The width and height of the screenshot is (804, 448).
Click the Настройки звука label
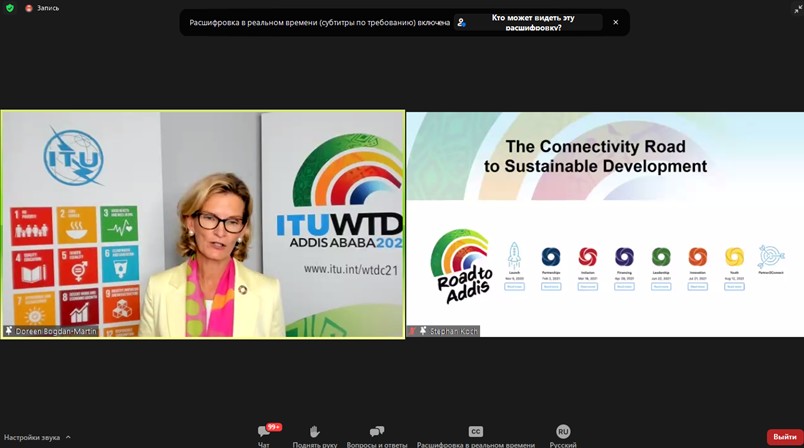click(x=32, y=437)
